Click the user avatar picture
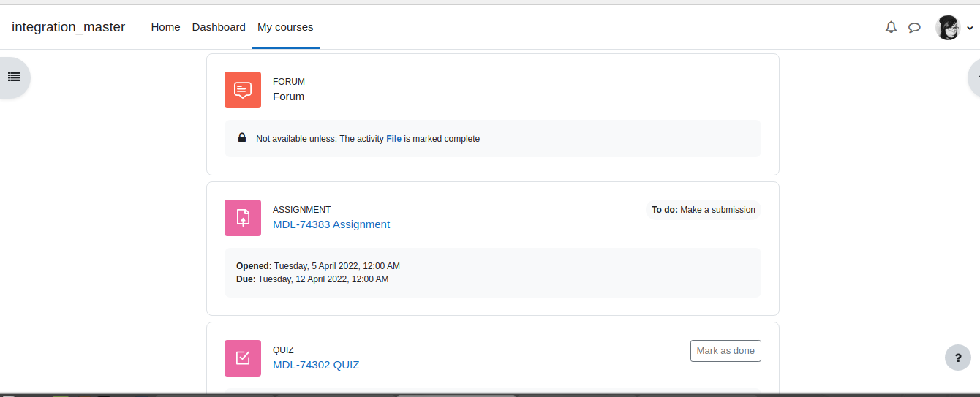Image resolution: width=980 pixels, height=397 pixels. pyautogui.click(x=948, y=28)
